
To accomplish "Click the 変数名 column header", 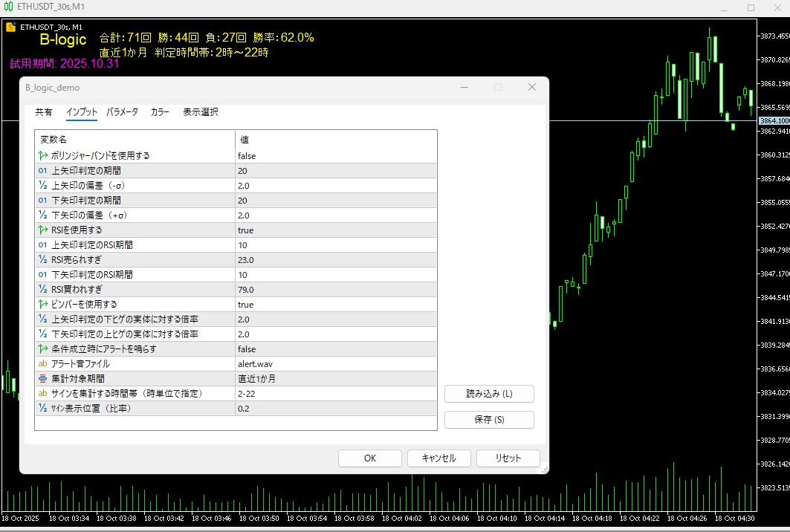I will coord(134,140).
